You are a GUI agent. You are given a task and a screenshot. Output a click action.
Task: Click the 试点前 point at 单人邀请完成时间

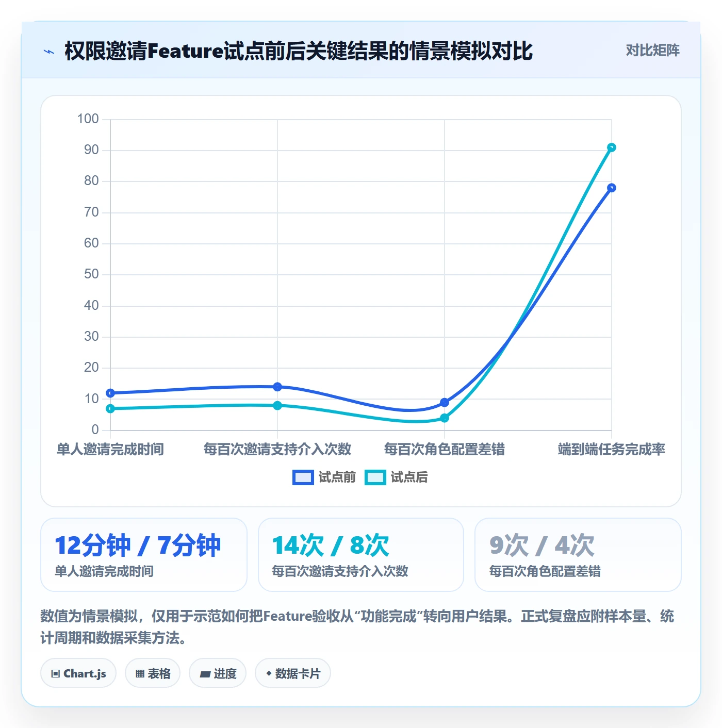pyautogui.click(x=110, y=393)
